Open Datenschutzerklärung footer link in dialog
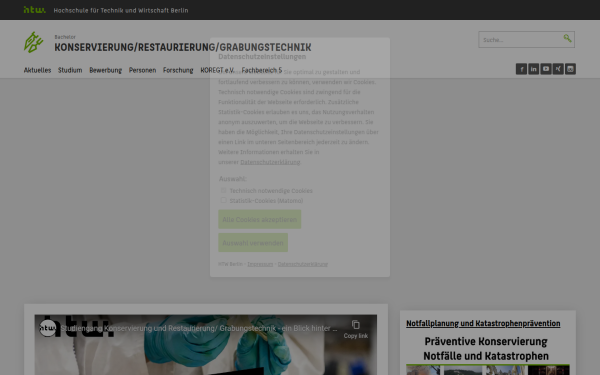The image size is (600, 375). (x=303, y=264)
